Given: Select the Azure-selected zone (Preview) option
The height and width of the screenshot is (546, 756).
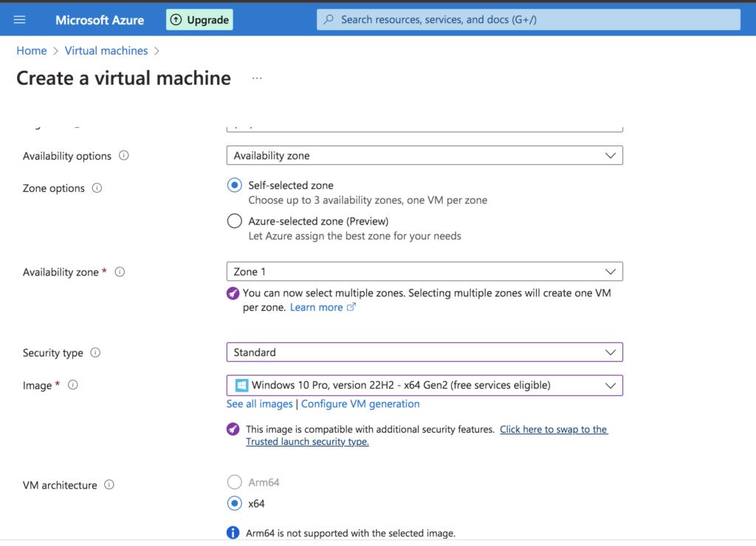Looking at the screenshot, I should (x=234, y=221).
